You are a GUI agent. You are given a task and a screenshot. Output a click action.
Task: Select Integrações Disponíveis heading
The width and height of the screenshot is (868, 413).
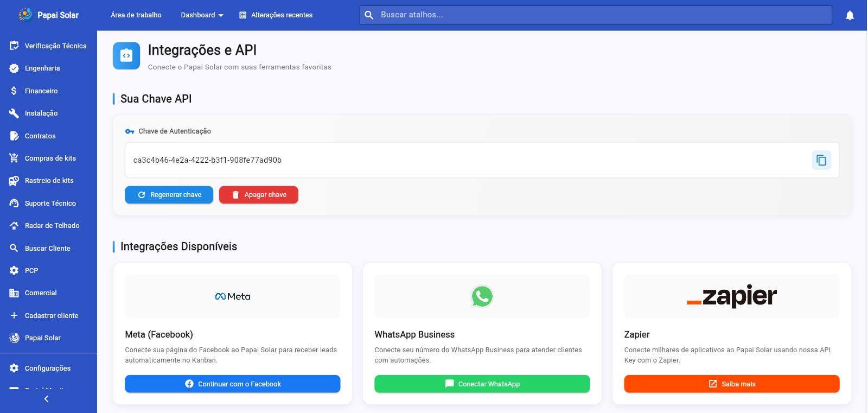click(179, 246)
